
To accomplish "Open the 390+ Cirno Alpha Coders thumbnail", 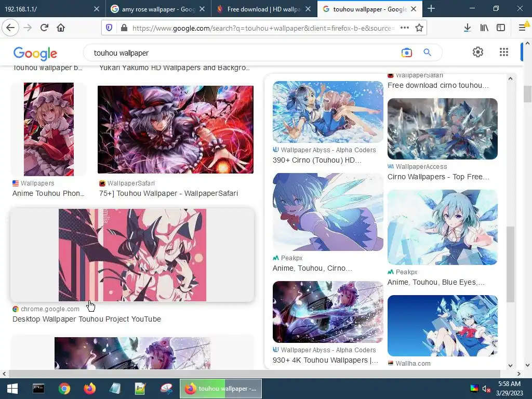I will [x=328, y=112].
